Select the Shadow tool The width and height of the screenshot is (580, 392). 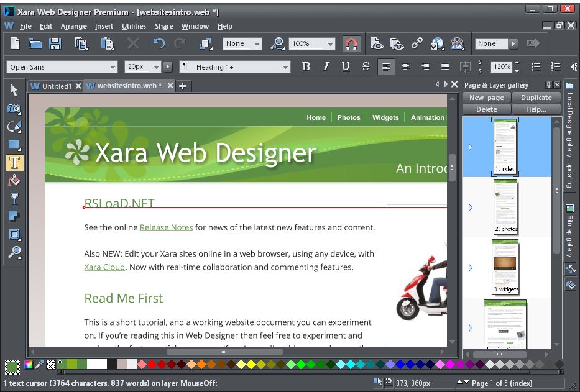click(14, 216)
